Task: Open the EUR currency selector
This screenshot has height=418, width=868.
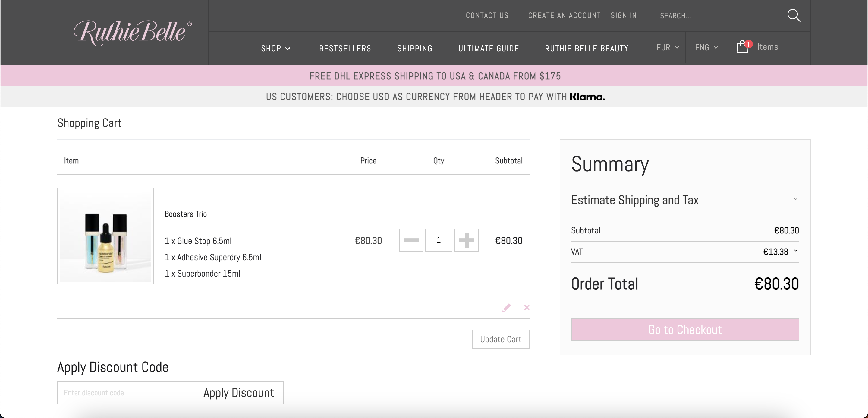Action: [667, 48]
